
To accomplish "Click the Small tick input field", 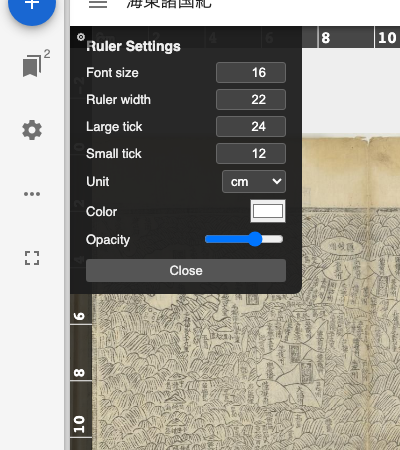I will tap(251, 153).
